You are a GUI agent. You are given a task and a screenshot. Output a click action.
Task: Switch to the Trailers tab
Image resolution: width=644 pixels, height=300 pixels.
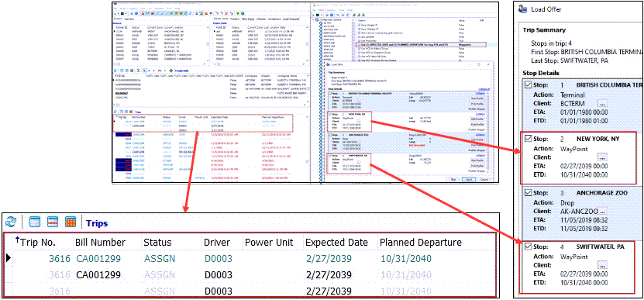tap(235, 19)
